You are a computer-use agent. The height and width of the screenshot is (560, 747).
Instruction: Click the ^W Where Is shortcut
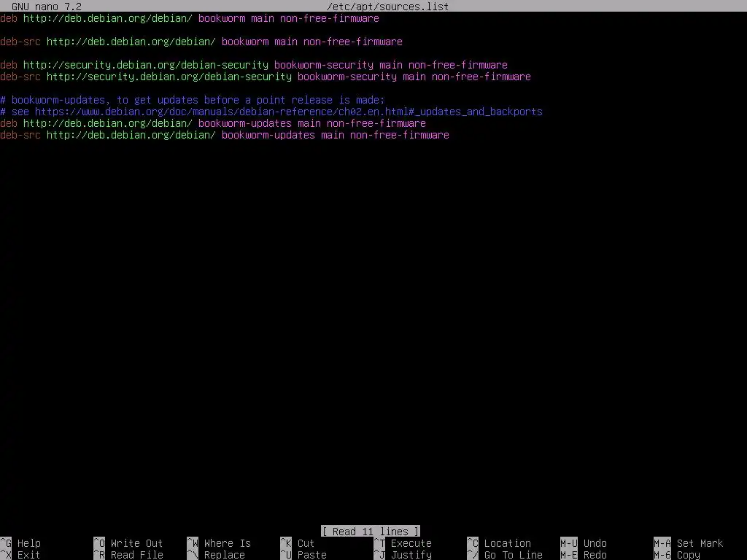coord(219,543)
